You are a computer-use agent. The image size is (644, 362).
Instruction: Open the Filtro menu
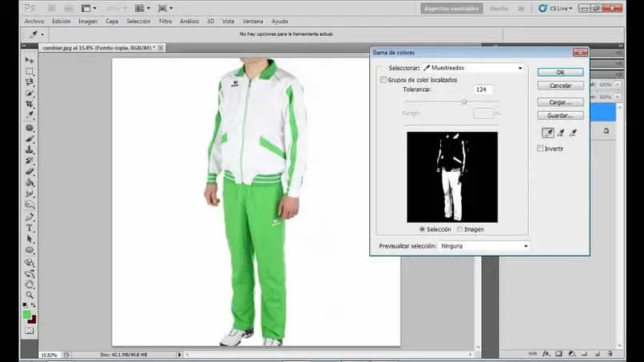click(165, 21)
